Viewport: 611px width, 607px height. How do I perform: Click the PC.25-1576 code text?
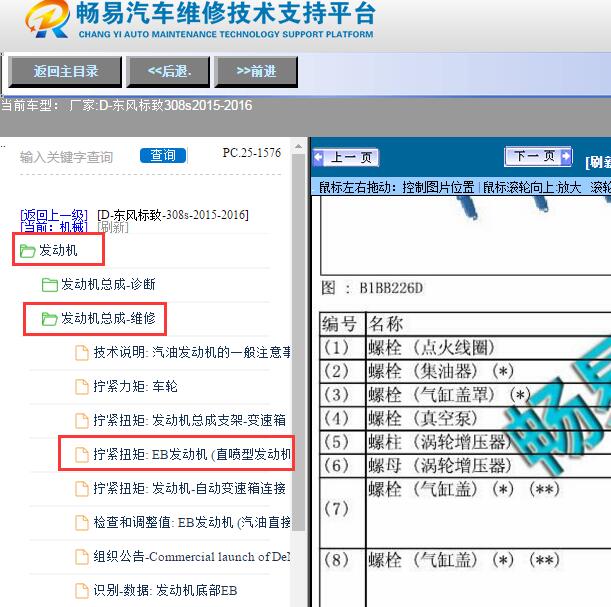point(252,152)
